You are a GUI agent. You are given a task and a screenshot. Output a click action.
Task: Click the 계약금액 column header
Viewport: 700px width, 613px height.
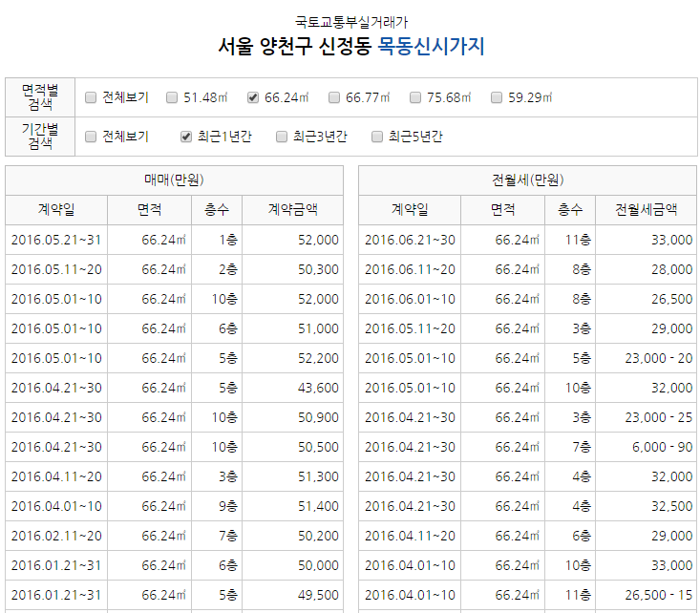coord(293,209)
